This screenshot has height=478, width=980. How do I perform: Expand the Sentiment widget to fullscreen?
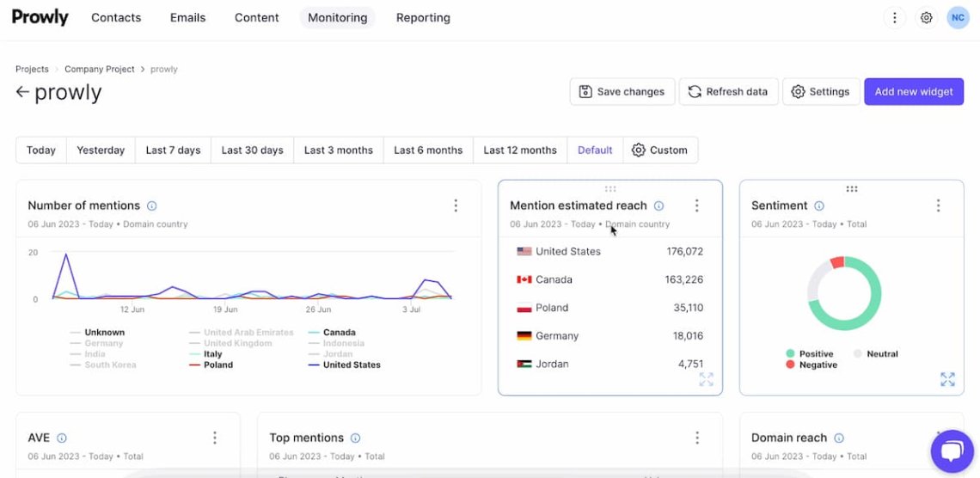947,379
